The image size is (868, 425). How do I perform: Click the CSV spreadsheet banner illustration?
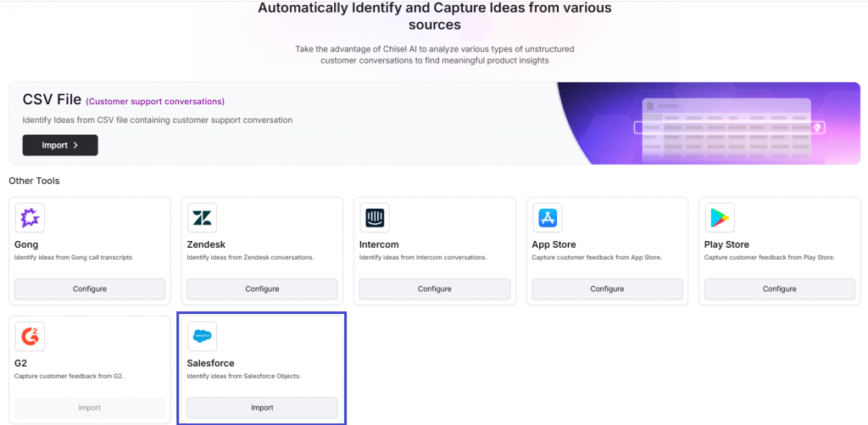click(709, 124)
